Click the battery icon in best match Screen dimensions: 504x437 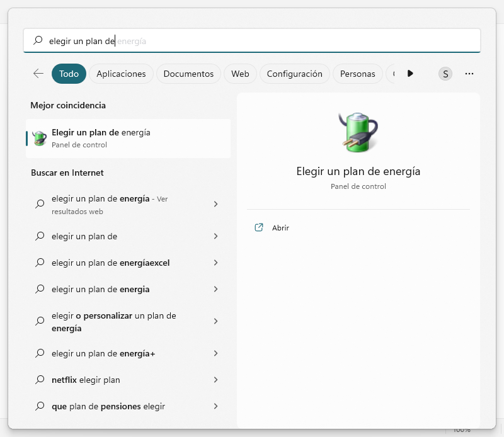coord(40,139)
